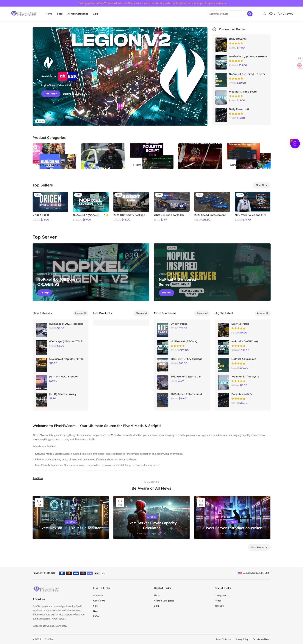Click the FiveMW logo in header
The height and width of the screenshot is (644, 303).
[24, 14]
